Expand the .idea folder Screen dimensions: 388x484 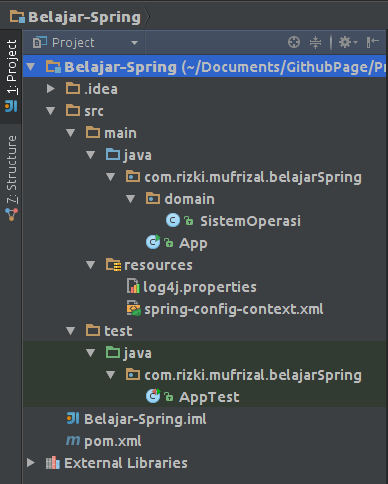click(51, 89)
